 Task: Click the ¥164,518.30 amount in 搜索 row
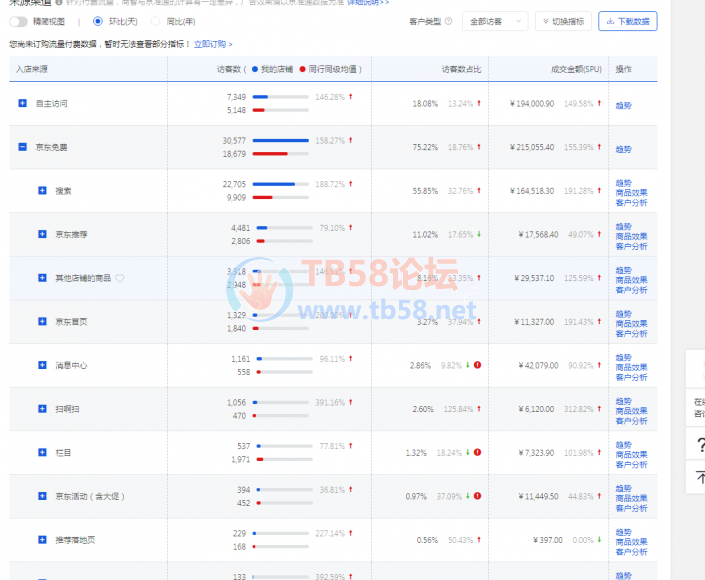(532, 191)
